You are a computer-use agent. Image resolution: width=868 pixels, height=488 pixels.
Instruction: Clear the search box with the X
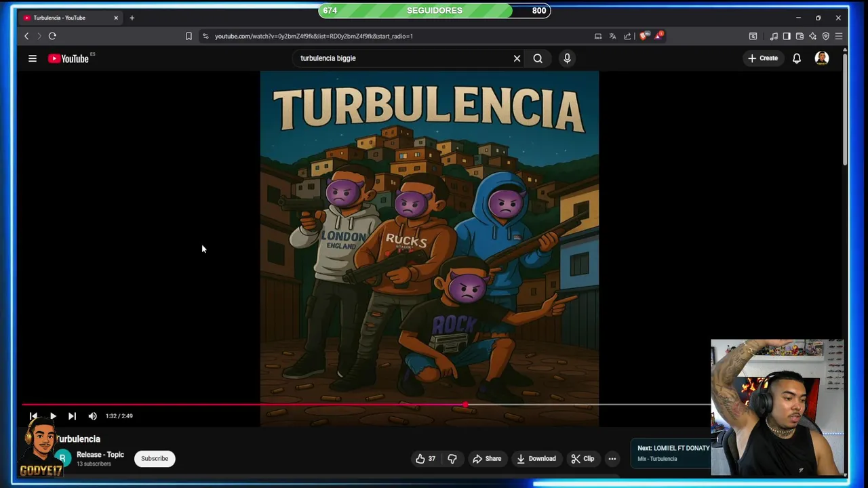pyautogui.click(x=517, y=58)
